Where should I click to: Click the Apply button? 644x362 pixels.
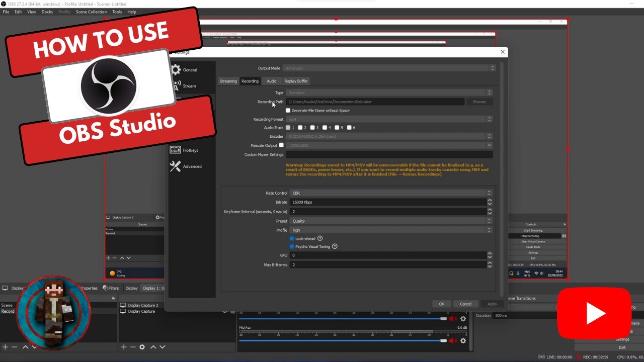[x=492, y=304]
